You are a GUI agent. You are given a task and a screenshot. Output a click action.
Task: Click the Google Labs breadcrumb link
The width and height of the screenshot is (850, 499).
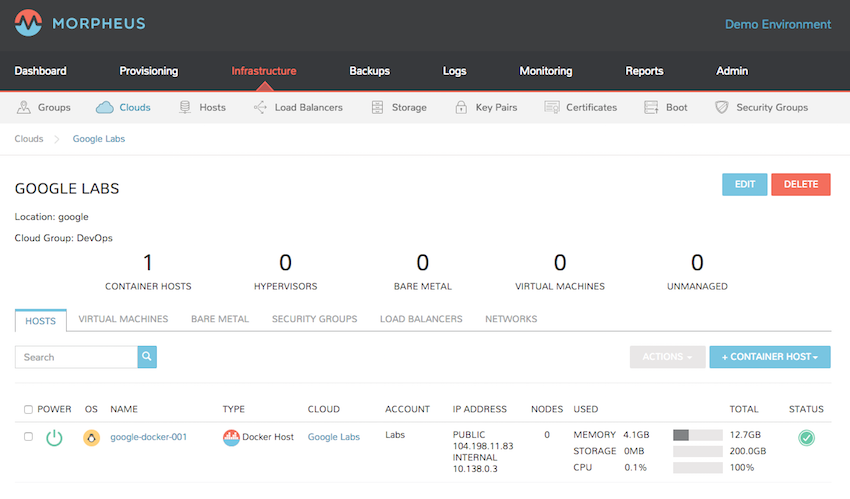[99, 139]
